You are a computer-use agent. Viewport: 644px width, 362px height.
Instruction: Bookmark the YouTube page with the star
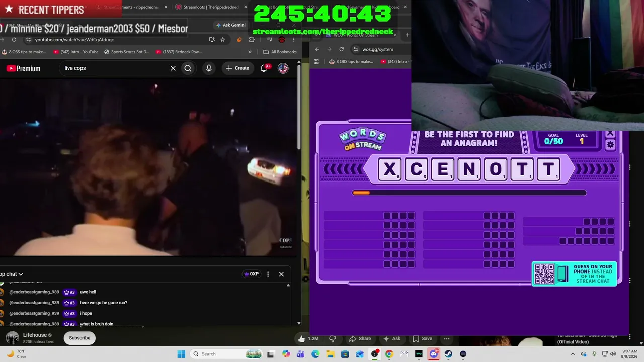tap(222, 40)
